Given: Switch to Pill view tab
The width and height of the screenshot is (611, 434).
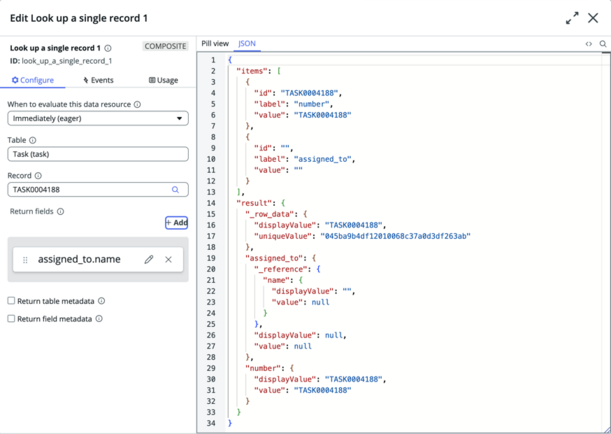Looking at the screenshot, I should tap(215, 44).
